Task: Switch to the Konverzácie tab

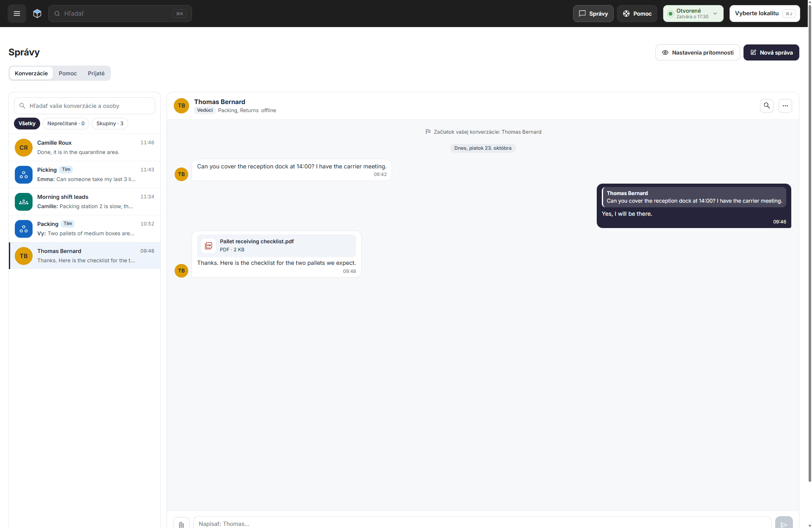Action: tap(31, 73)
